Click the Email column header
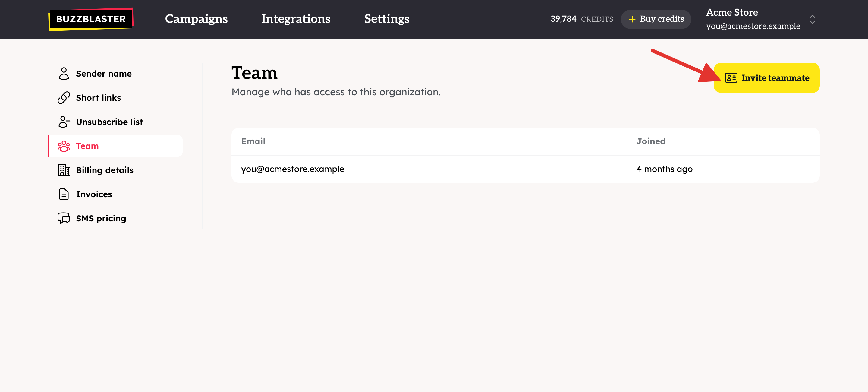Screen dimensions: 868x392 tap(253, 141)
